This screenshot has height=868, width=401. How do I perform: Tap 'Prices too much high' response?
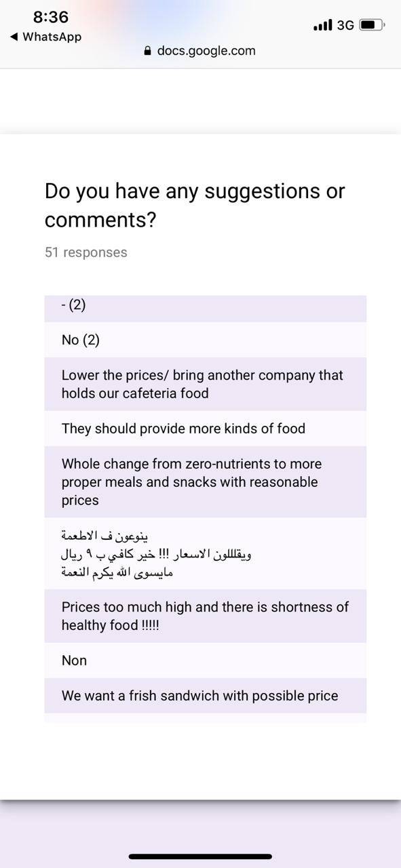point(206,616)
